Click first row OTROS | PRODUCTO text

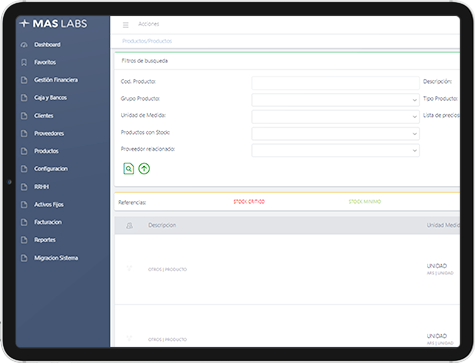point(167,269)
